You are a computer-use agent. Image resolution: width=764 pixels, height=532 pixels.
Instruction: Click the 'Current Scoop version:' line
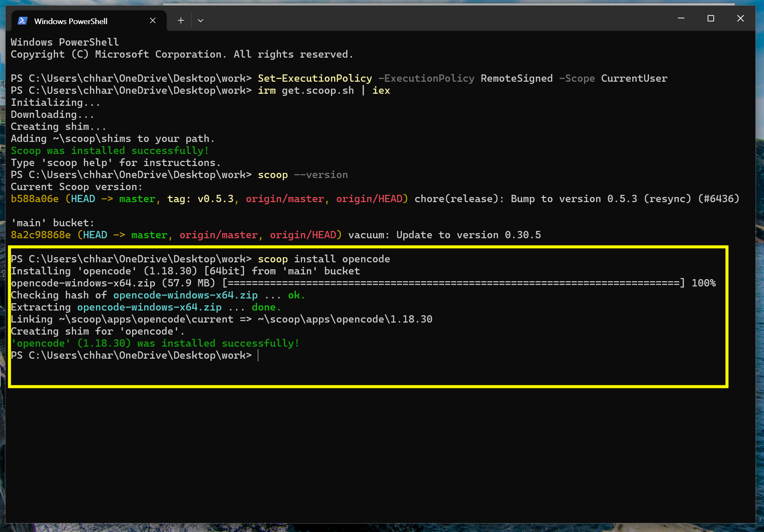pos(77,187)
